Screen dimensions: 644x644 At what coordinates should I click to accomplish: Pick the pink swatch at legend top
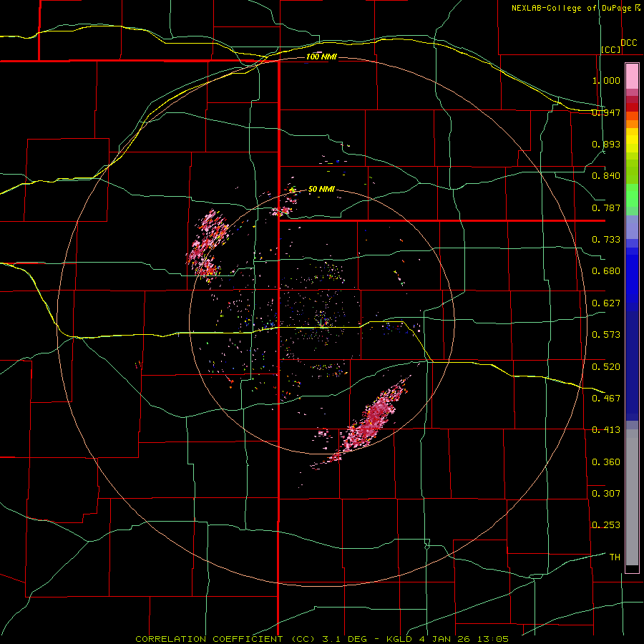pyautogui.click(x=632, y=77)
